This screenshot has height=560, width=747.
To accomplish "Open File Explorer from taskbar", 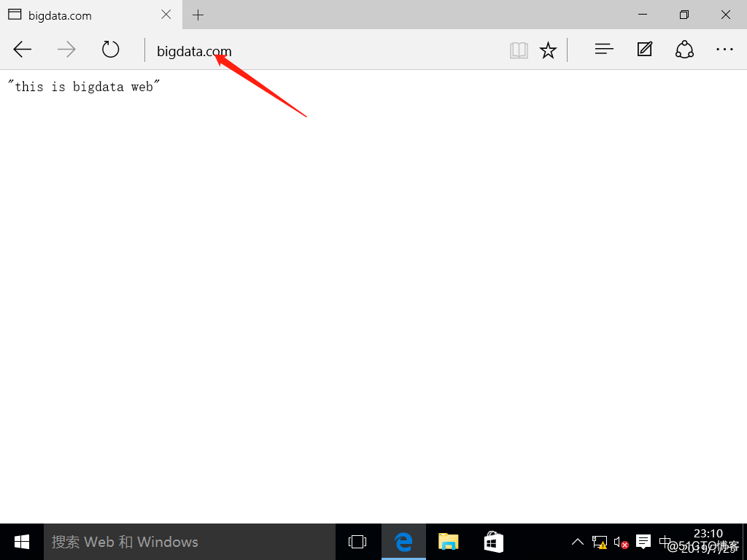I will click(x=449, y=542).
